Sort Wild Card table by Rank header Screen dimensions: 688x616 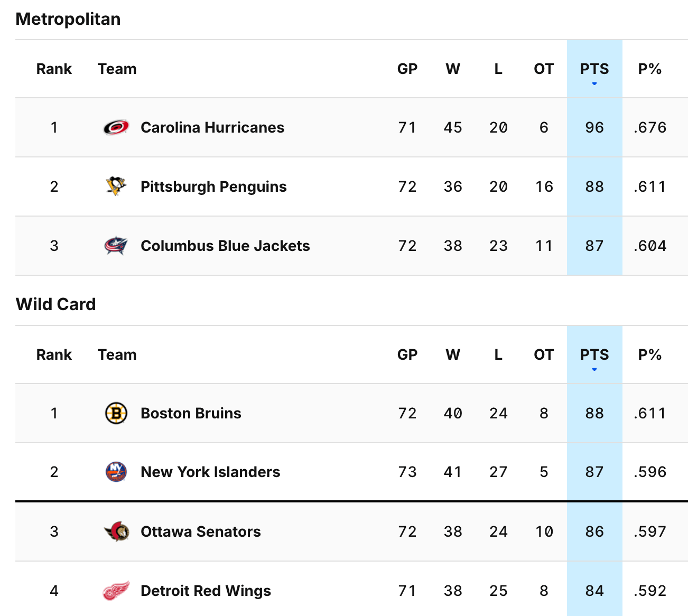point(54,355)
